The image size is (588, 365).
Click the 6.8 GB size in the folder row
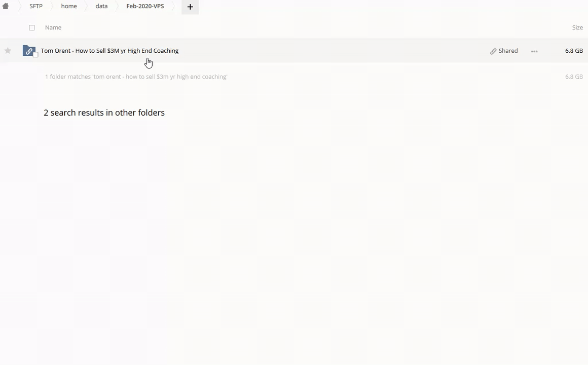574,51
